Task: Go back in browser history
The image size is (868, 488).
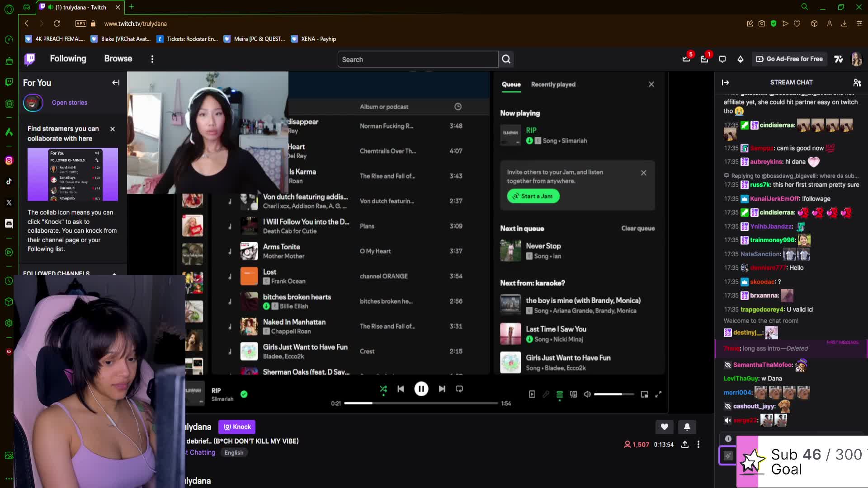Action: 27,23
